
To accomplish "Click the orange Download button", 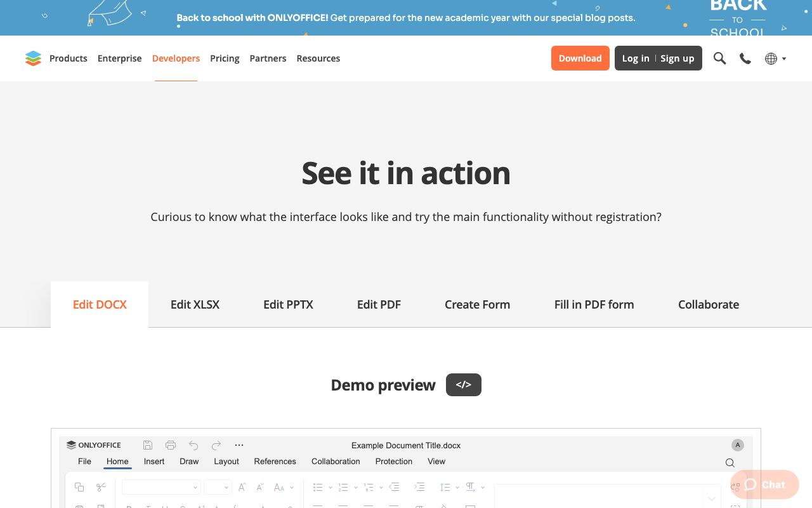I will point(580,58).
